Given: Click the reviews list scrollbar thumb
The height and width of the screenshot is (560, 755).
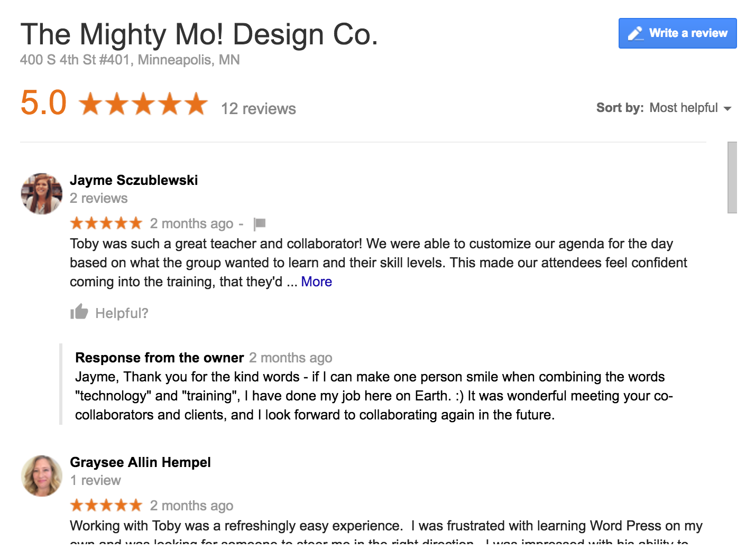Looking at the screenshot, I should click(732, 177).
